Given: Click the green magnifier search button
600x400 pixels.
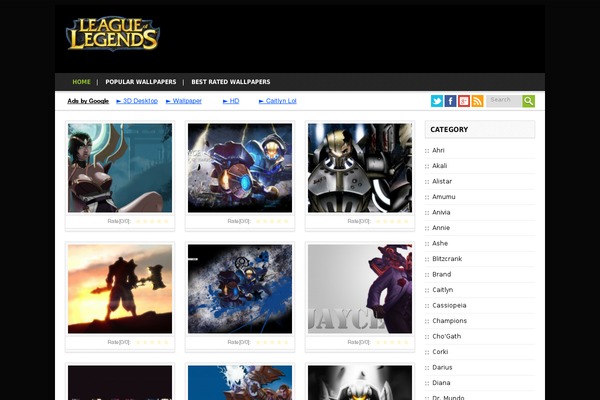Looking at the screenshot, I should [528, 101].
